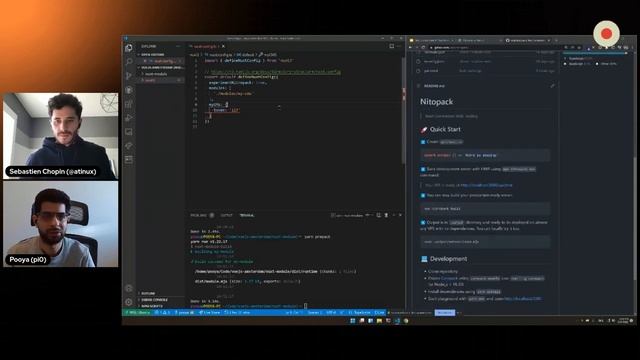Select the nuxt.config.ts editor tab
This screenshot has width=640, height=360.
coord(207,46)
